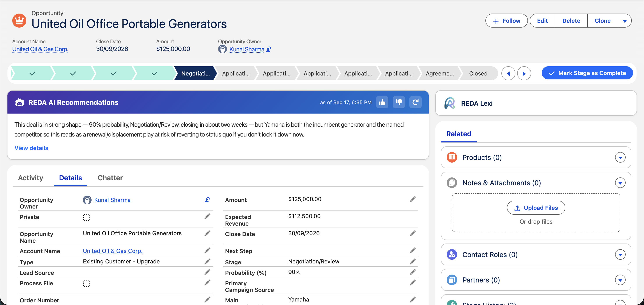The width and height of the screenshot is (644, 305).
Task: Click change owner icon beside header Kunal Sharma
Action: pyautogui.click(x=269, y=49)
